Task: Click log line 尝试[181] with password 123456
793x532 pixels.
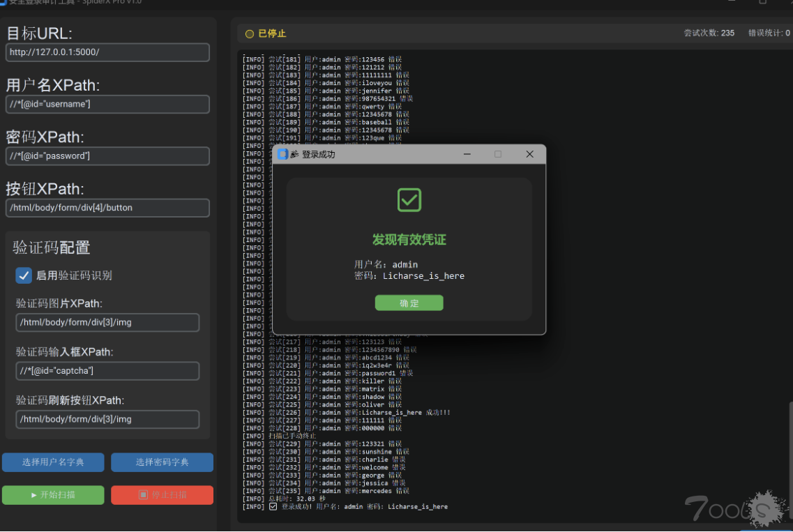Action: [x=322, y=60]
